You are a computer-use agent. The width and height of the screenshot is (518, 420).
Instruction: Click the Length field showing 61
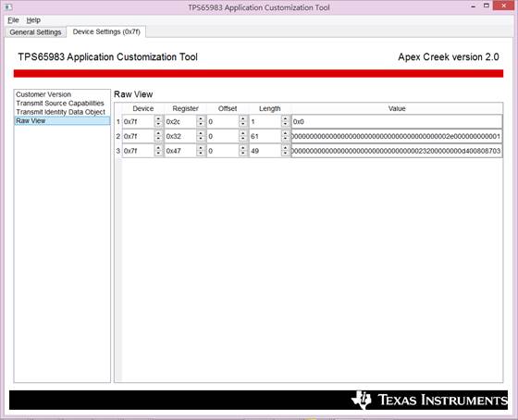point(265,136)
